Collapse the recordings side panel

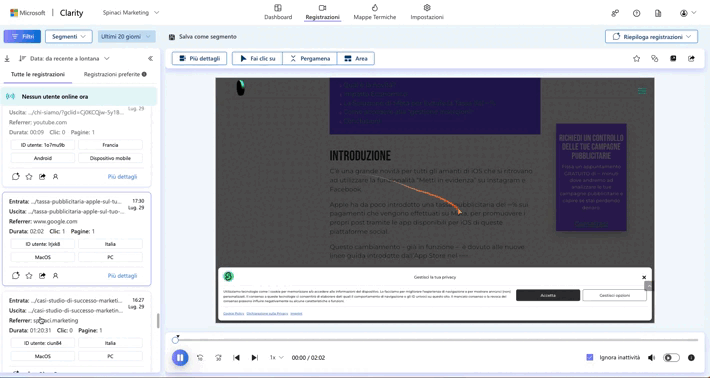(150, 58)
